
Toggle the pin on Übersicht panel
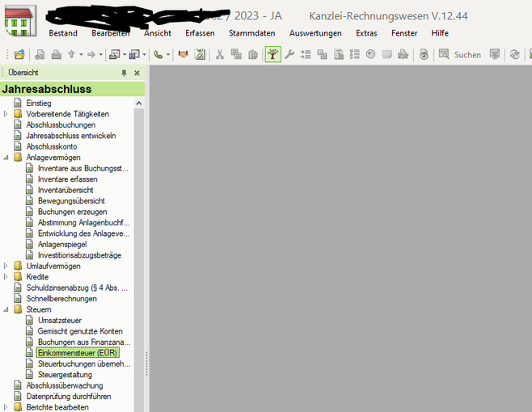[124, 73]
